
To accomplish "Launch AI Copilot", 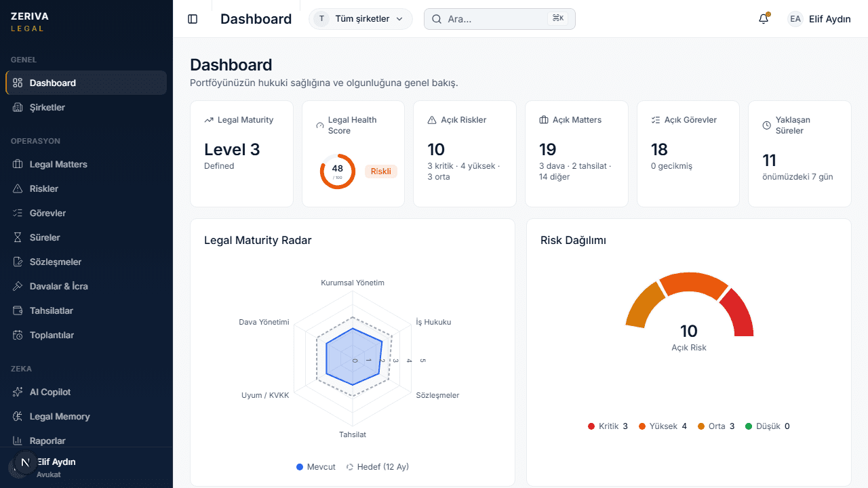I will 86,392.
